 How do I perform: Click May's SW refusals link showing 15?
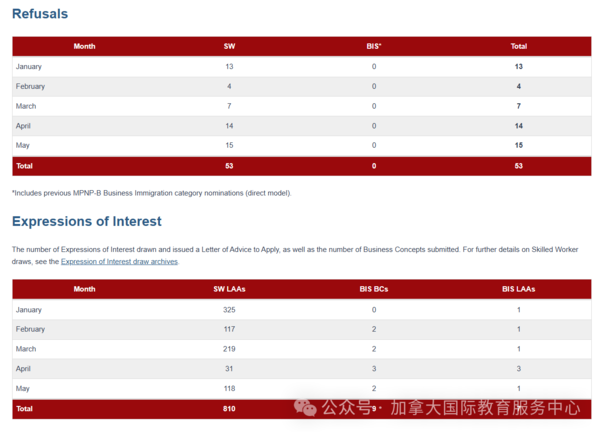(x=229, y=146)
